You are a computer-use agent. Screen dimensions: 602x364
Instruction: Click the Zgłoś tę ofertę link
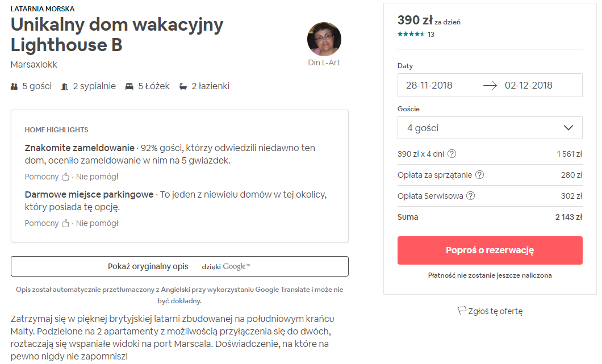(495, 311)
